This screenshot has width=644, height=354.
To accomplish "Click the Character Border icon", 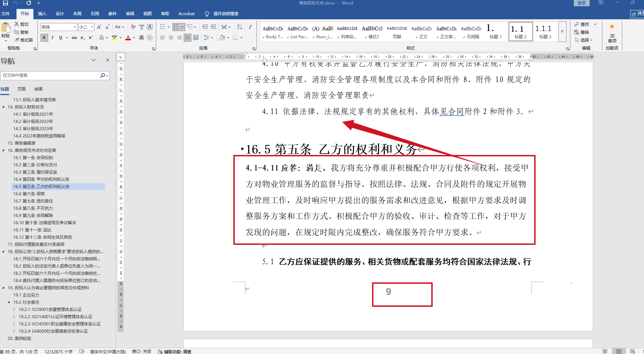I will point(150,27).
